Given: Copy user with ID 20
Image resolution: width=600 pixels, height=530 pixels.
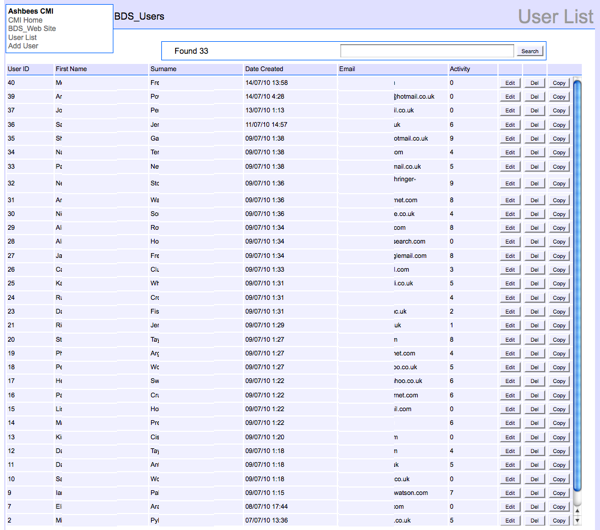Looking at the screenshot, I should tap(559, 340).
